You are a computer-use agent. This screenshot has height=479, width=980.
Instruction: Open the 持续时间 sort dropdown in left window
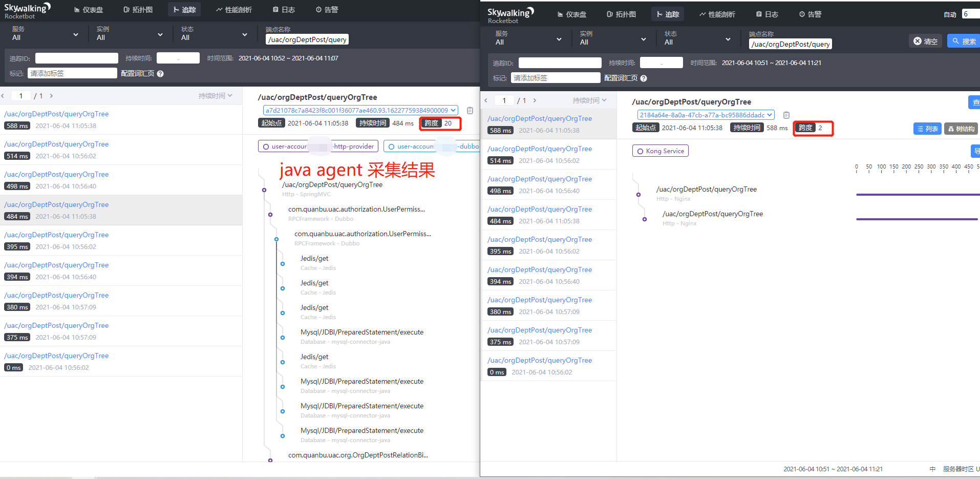coord(216,96)
